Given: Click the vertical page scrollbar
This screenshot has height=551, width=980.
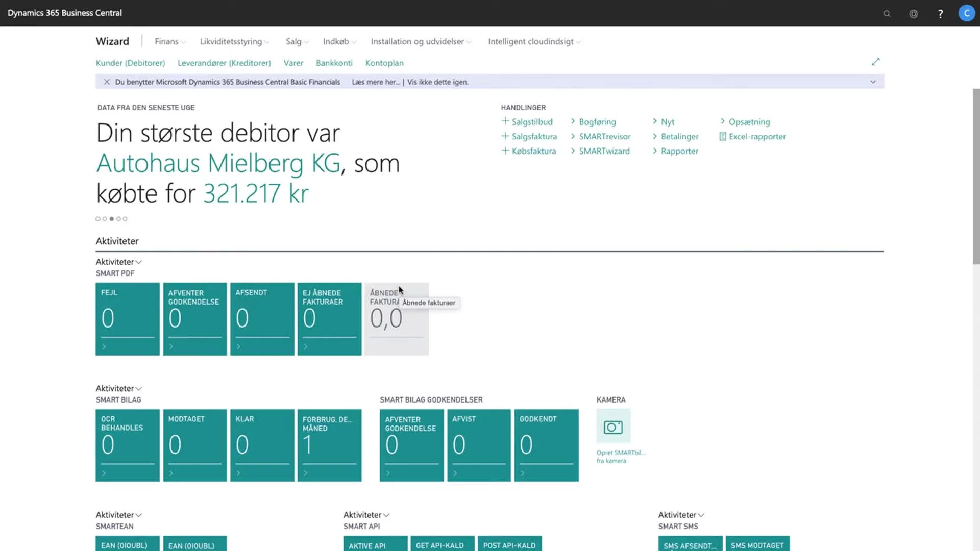Looking at the screenshot, I should tap(976, 176).
